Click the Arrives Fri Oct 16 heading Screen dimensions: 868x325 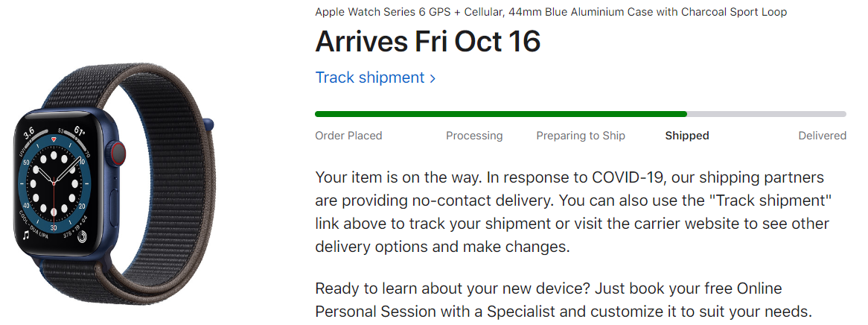427,42
